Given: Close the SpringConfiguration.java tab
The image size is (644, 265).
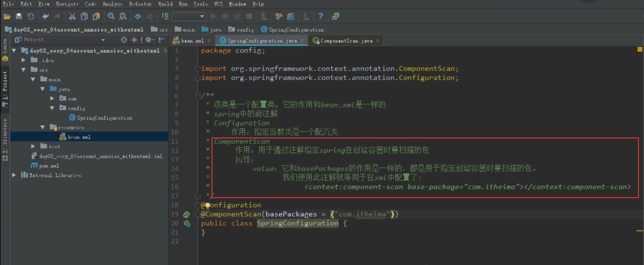Looking at the screenshot, I should pyautogui.click(x=302, y=40).
